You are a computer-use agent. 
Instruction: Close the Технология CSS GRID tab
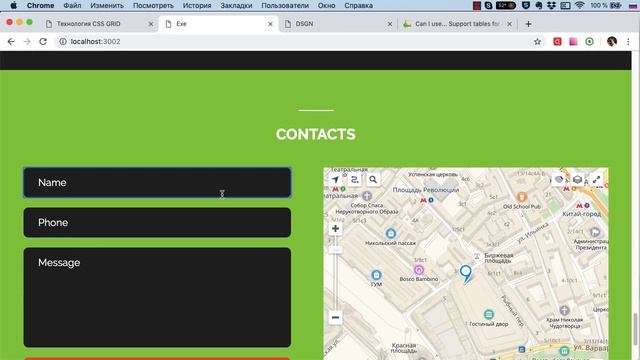click(151, 24)
